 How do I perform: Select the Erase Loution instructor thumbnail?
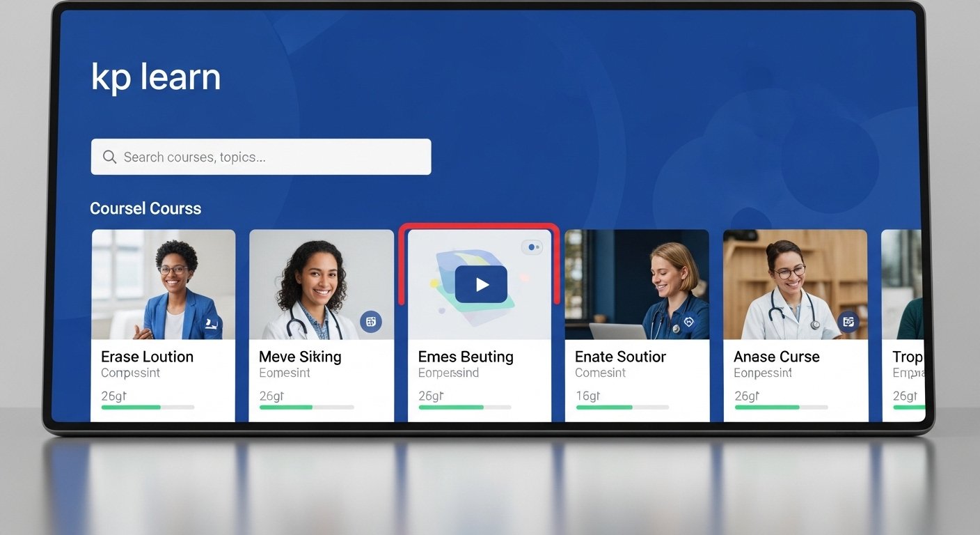click(163, 284)
